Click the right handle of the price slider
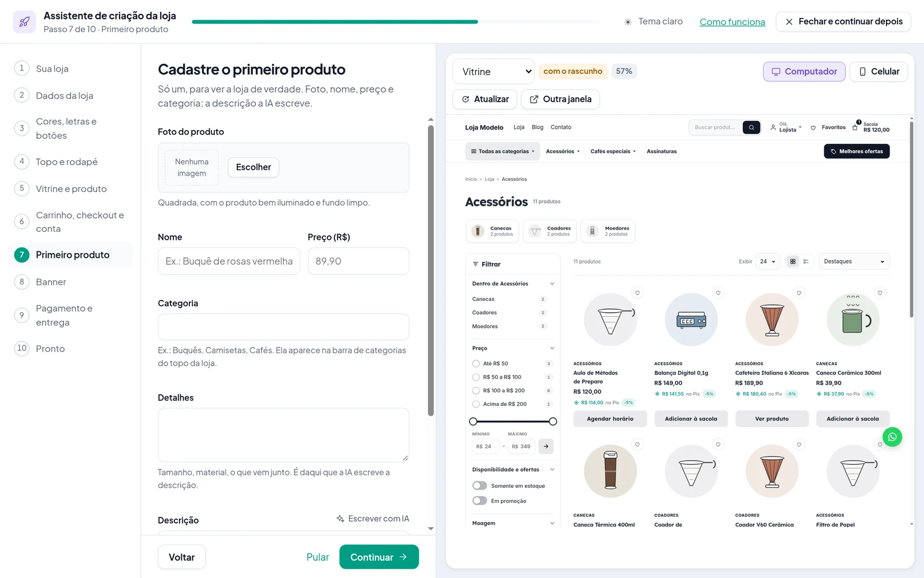 [x=553, y=421]
